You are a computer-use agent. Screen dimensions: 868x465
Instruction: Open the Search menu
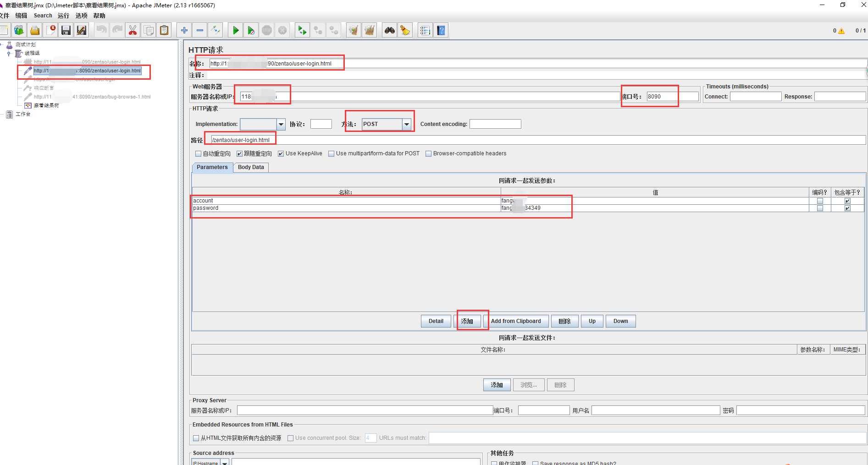(x=43, y=16)
